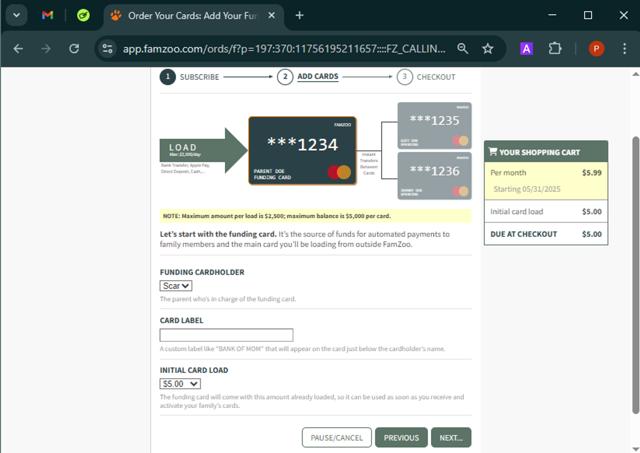The height and width of the screenshot is (453, 640).
Task: Click the Starting 05/31/2025 text
Action: tap(527, 189)
